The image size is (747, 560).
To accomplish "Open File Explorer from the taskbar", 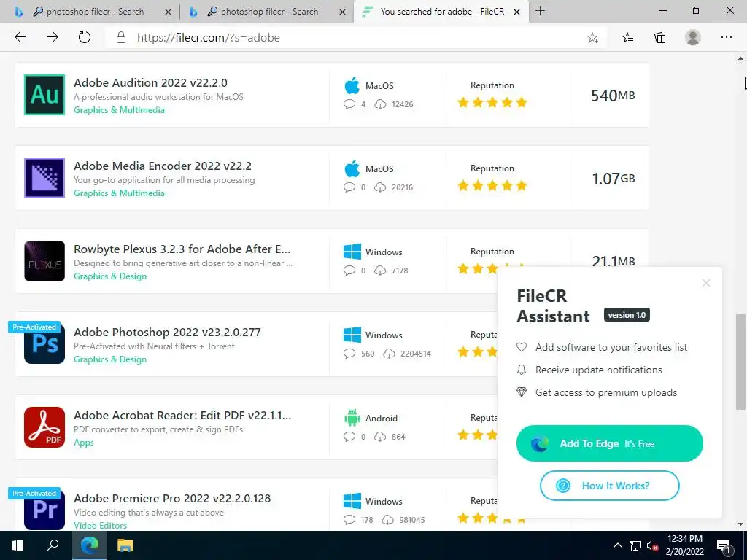I will [125, 545].
